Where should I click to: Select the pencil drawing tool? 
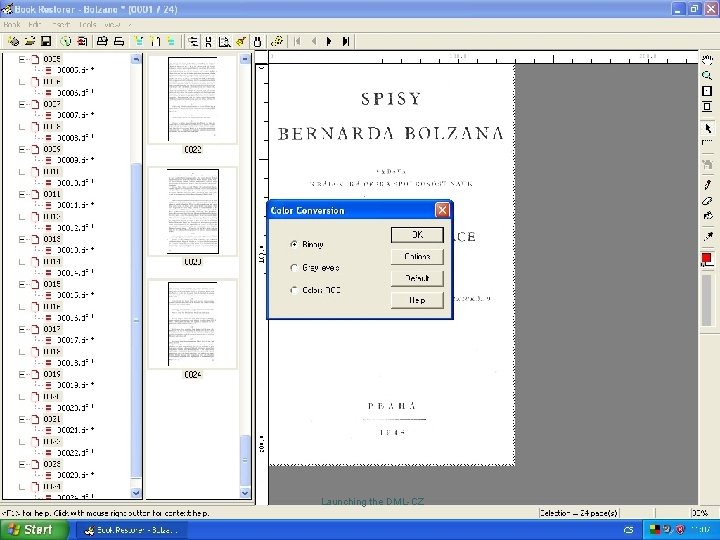707,185
